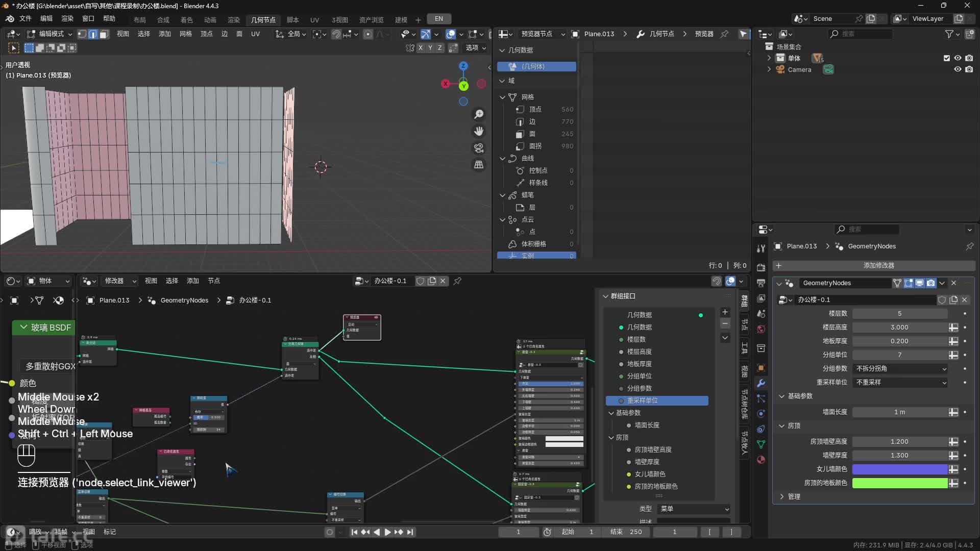Click the 选项 button in viewport header
Screen dimensions: 980x551
click(475, 48)
